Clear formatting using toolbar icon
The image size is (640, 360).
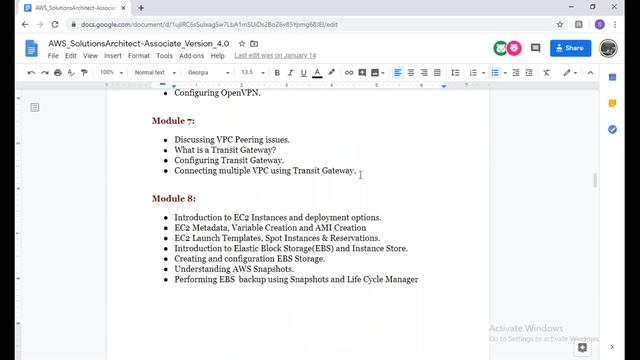point(547,73)
